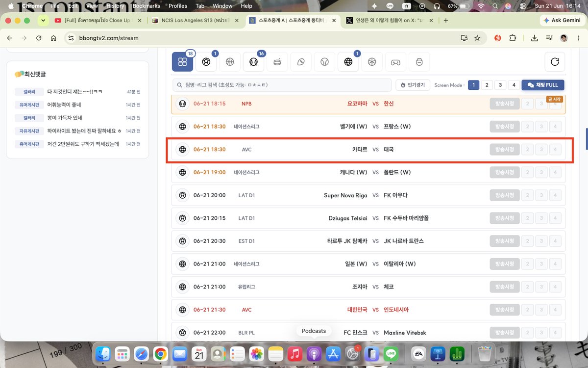Open Chrome media controls icon

pos(549,38)
